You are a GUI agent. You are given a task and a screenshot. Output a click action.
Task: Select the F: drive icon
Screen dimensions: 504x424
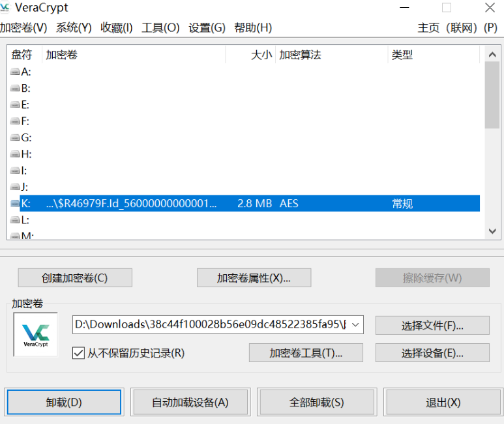pos(15,121)
